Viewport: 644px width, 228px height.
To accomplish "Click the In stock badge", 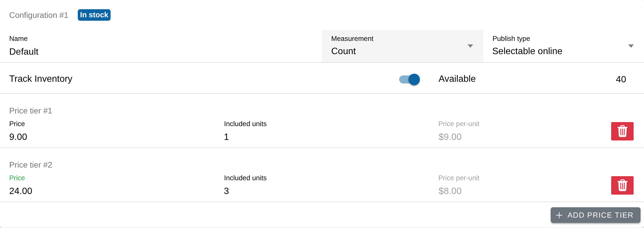I will tap(94, 15).
